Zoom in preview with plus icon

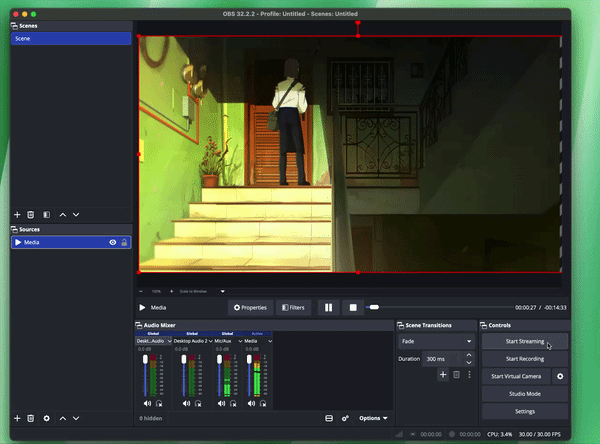pyautogui.click(x=171, y=291)
